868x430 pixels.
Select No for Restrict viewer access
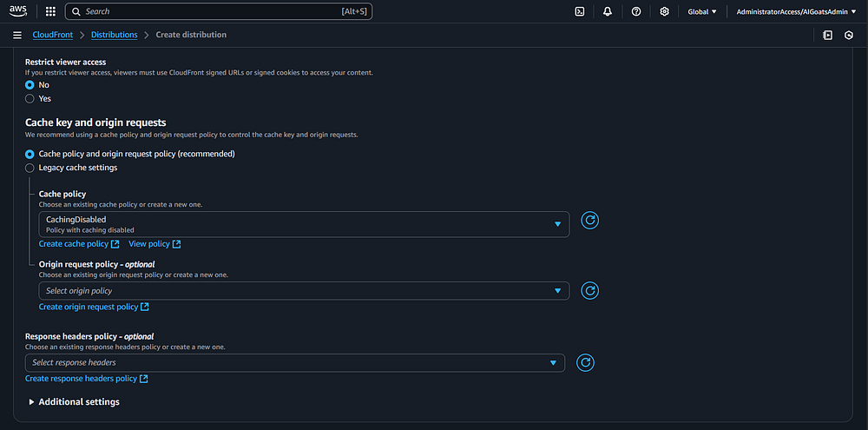30,85
